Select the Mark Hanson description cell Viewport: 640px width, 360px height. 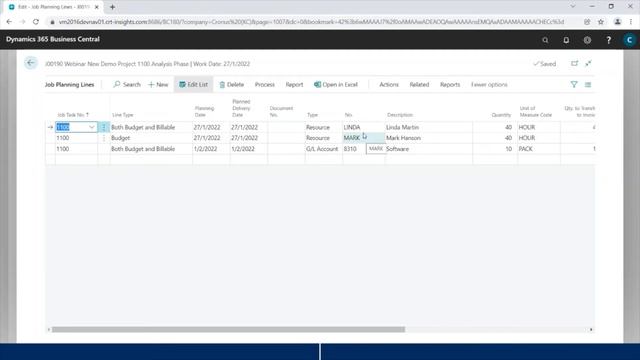429,138
